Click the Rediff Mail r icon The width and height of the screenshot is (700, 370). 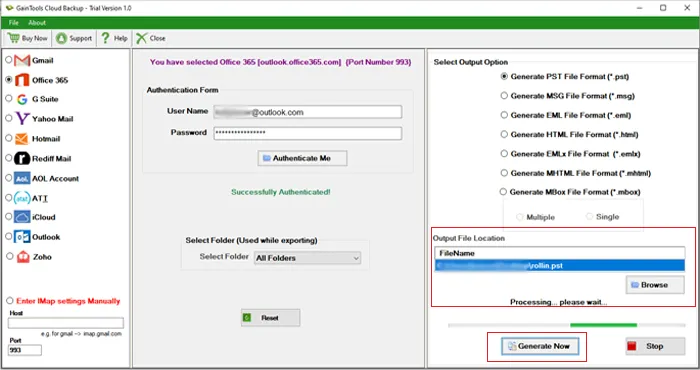coord(22,158)
